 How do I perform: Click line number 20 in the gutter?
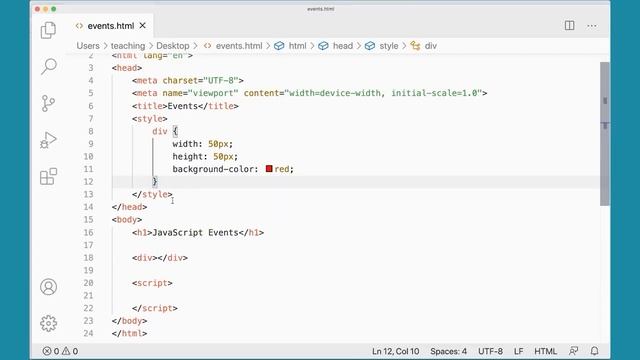[x=89, y=283]
